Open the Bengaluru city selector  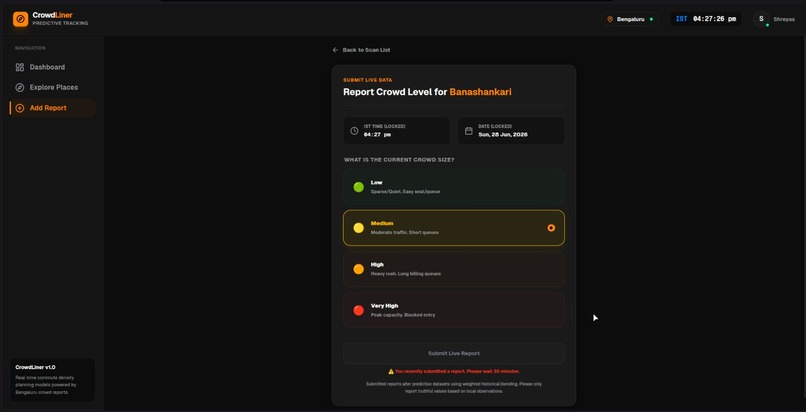pyautogui.click(x=630, y=19)
